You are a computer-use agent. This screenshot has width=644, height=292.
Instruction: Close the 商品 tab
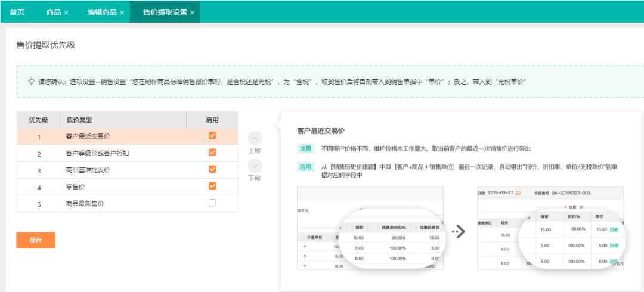coord(66,13)
